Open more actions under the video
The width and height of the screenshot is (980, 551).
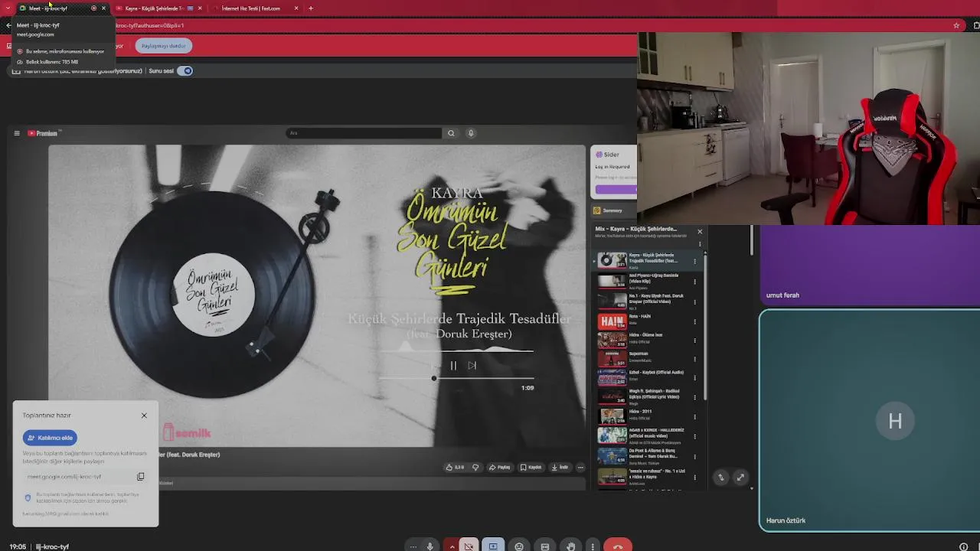click(x=580, y=467)
